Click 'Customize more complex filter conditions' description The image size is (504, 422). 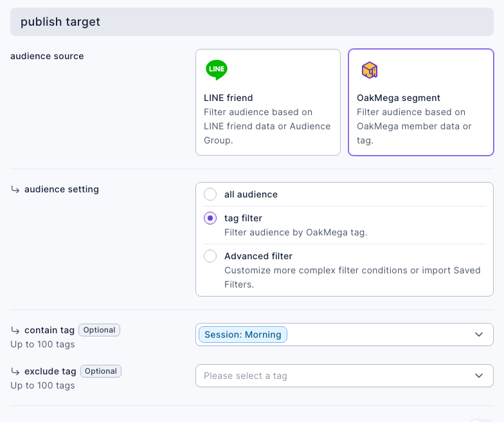pyautogui.click(x=352, y=277)
